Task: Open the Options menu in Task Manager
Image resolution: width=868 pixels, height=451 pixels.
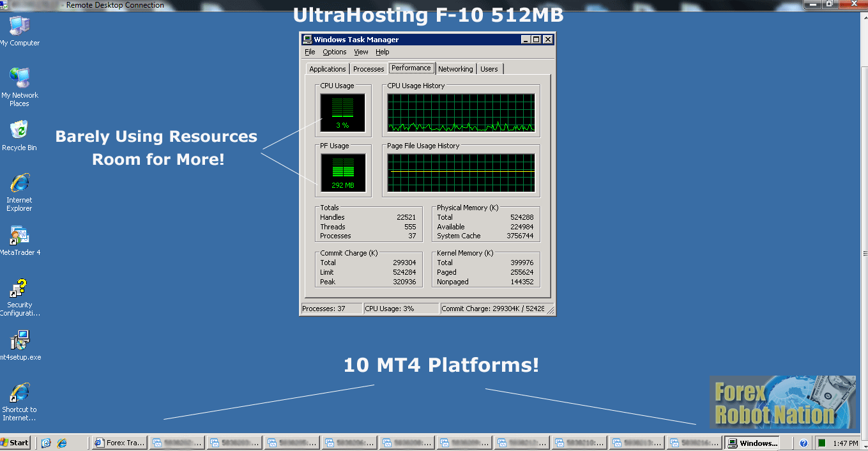Action: tap(334, 52)
